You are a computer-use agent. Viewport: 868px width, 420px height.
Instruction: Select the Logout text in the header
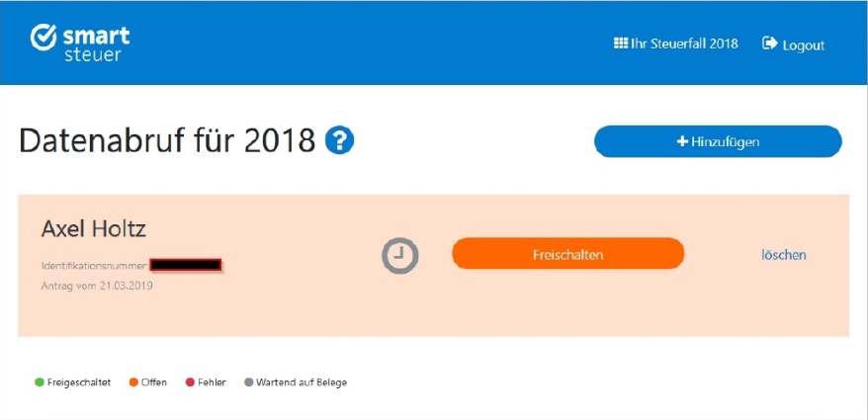pyautogui.click(x=802, y=44)
